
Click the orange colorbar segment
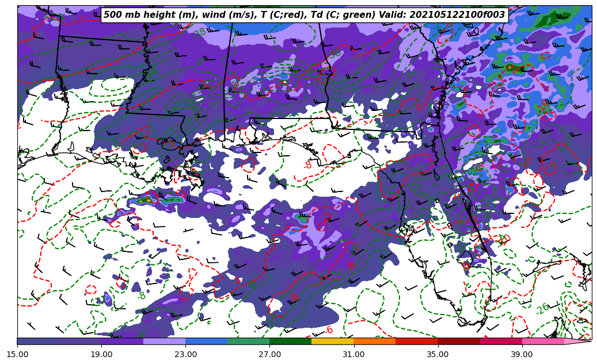pos(374,341)
